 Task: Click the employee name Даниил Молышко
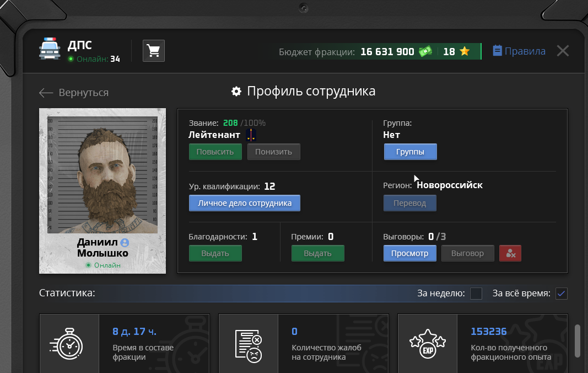tap(103, 248)
